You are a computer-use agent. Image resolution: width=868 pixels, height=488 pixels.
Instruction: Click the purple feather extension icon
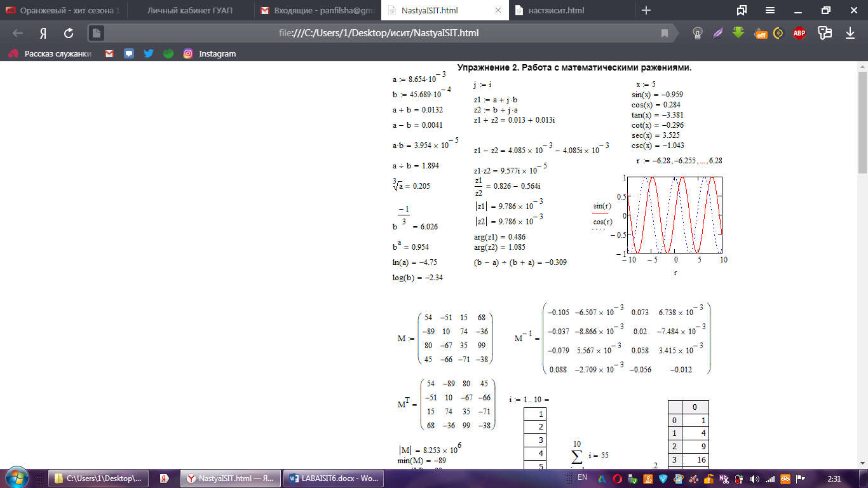tap(717, 33)
